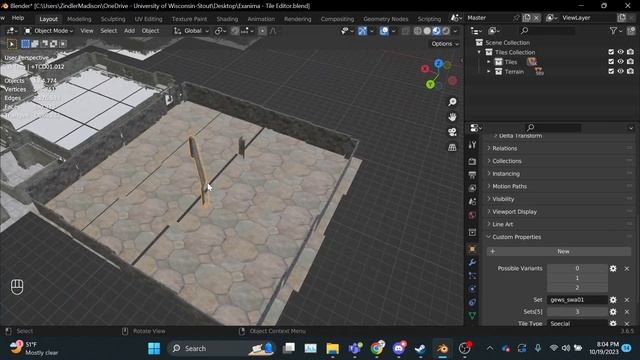Open the Object Constraints properties tab
Screen dimensions: 640x360
[472, 302]
